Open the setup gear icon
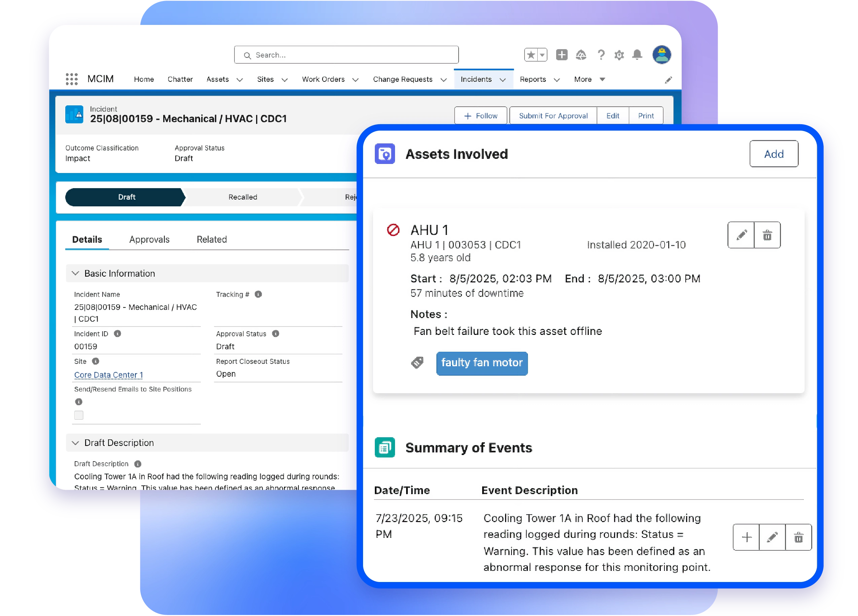Image resolution: width=858 pixels, height=616 pixels. tap(619, 55)
